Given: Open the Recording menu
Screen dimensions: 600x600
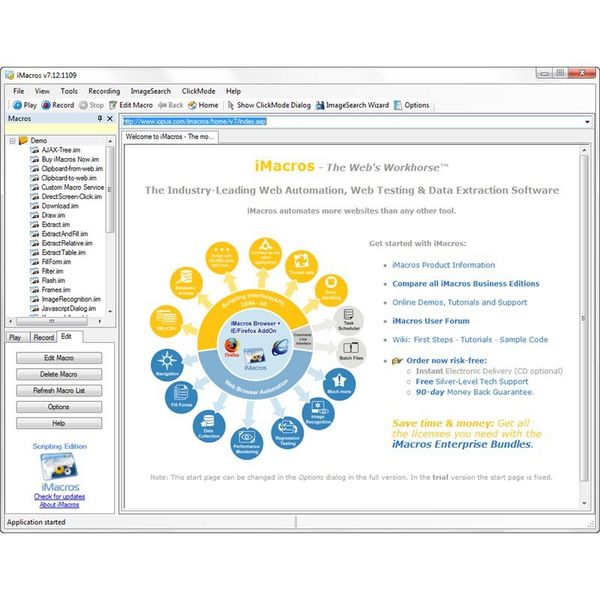Looking at the screenshot, I should click(104, 91).
